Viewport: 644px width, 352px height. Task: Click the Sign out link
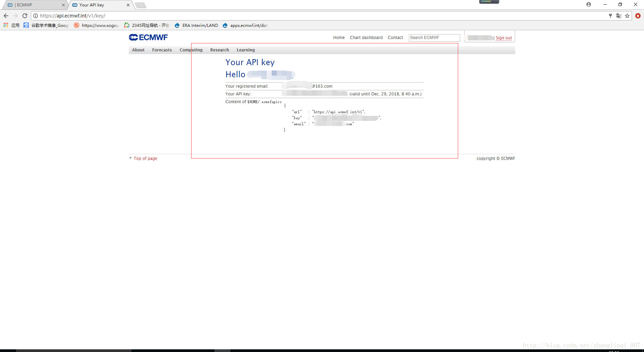(x=504, y=38)
